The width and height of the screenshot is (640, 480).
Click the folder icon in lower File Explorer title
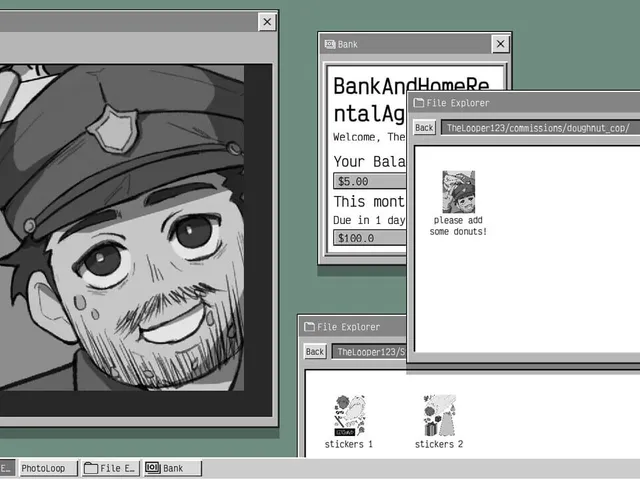(x=309, y=327)
